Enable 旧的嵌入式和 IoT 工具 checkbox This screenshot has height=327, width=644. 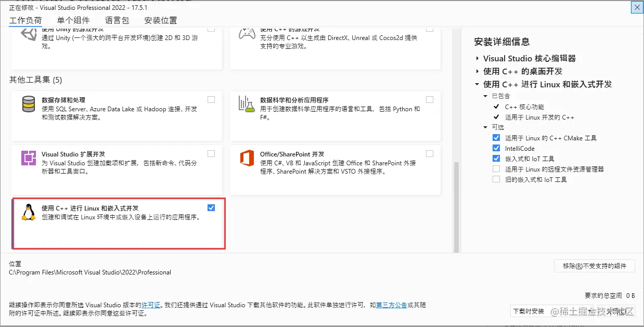pyautogui.click(x=496, y=180)
